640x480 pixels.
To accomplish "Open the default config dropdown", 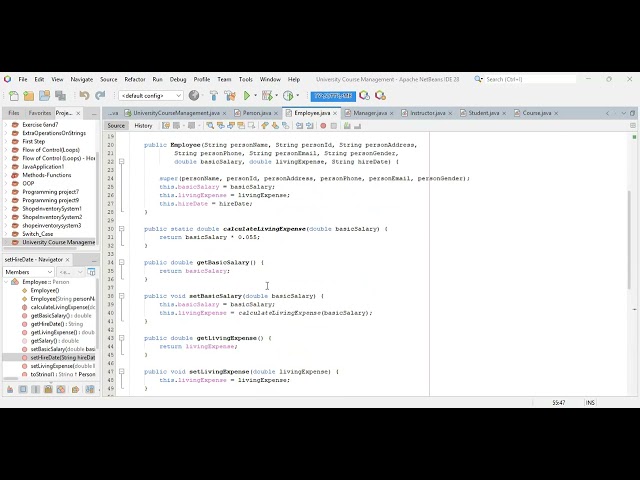I will [x=151, y=96].
